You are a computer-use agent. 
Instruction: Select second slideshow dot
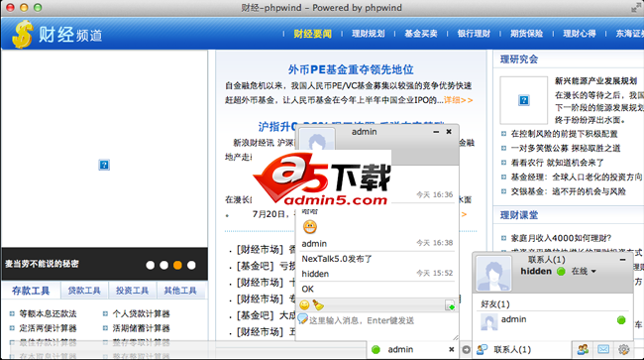[x=163, y=266]
